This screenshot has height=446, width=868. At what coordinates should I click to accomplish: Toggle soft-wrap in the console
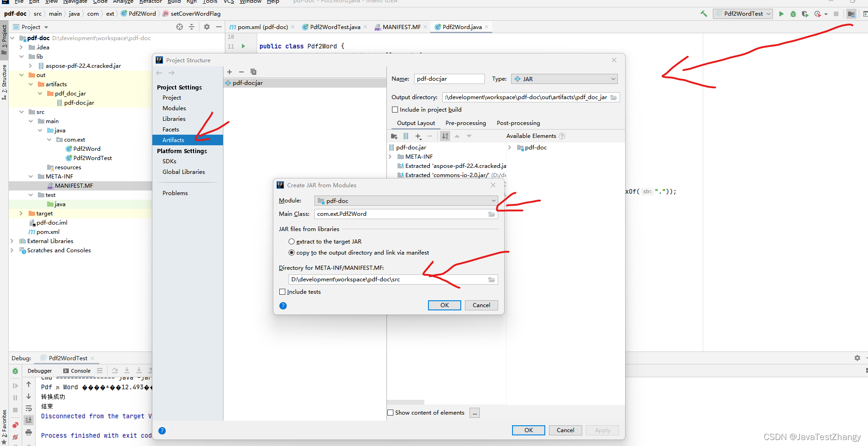(x=29, y=408)
